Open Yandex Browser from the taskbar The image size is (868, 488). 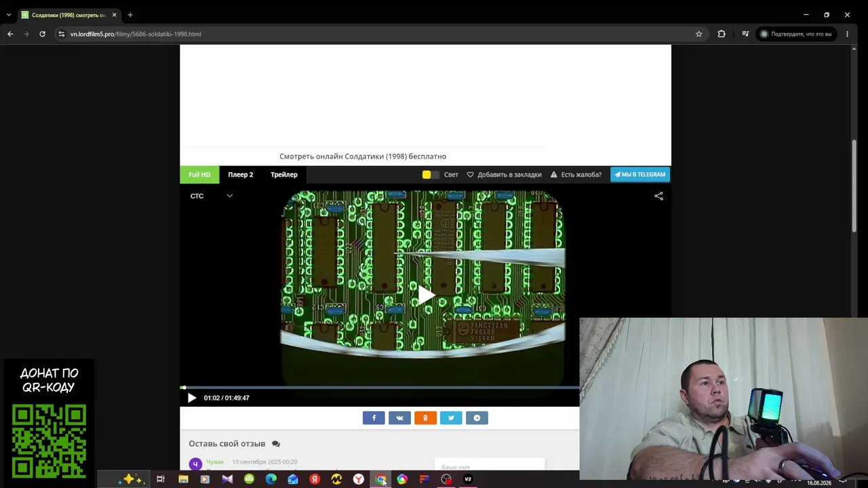tap(359, 479)
